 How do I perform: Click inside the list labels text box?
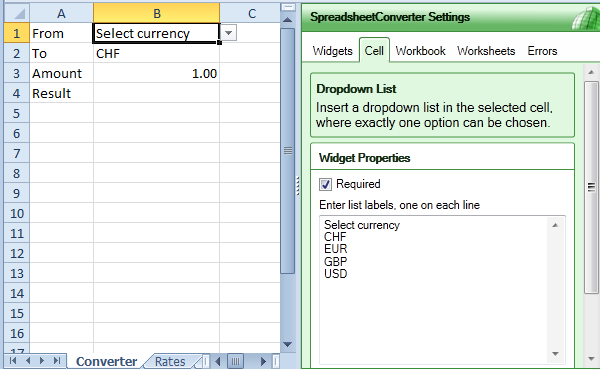click(x=434, y=290)
